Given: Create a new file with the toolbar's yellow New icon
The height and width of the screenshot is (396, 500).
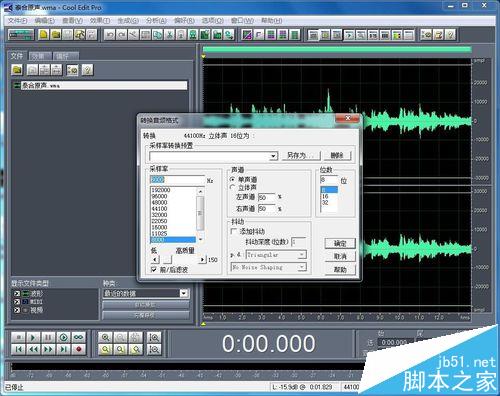Looking at the screenshot, I should coord(44,34).
